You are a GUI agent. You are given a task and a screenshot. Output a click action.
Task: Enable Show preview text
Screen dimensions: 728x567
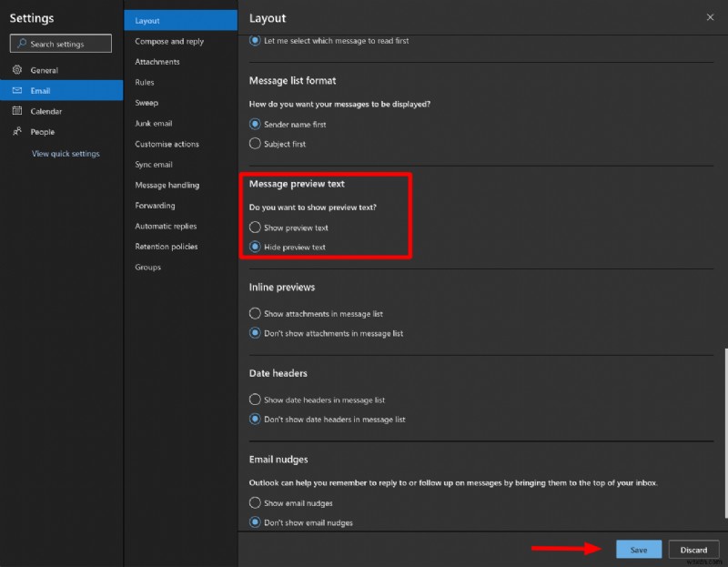[x=257, y=228]
